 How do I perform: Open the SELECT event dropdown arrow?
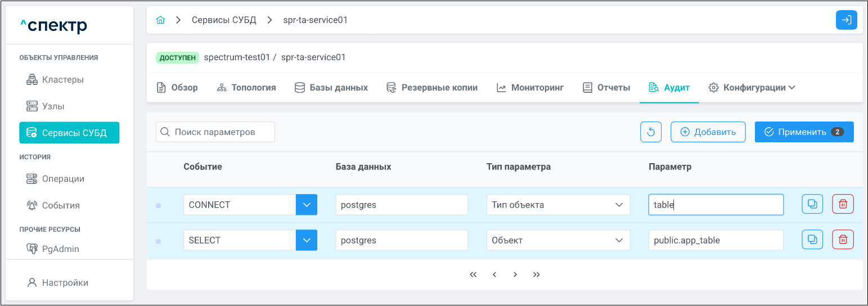click(307, 240)
